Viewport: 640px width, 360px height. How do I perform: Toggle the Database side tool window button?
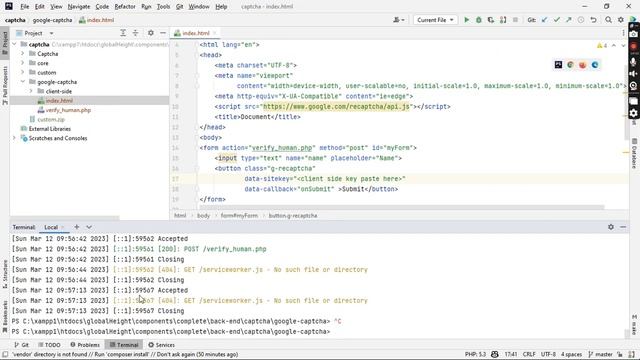(634, 153)
